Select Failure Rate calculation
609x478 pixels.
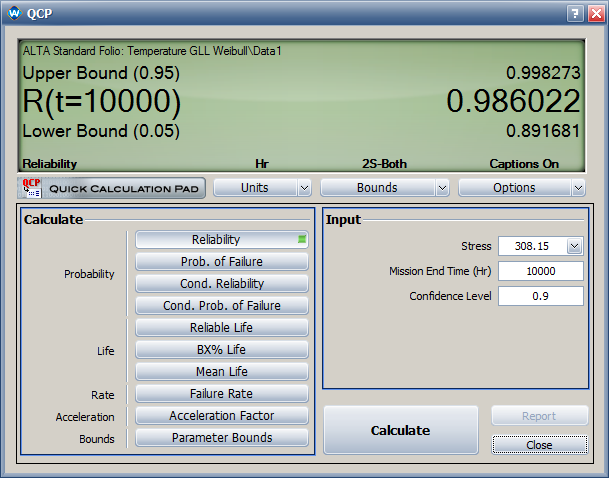click(x=222, y=394)
